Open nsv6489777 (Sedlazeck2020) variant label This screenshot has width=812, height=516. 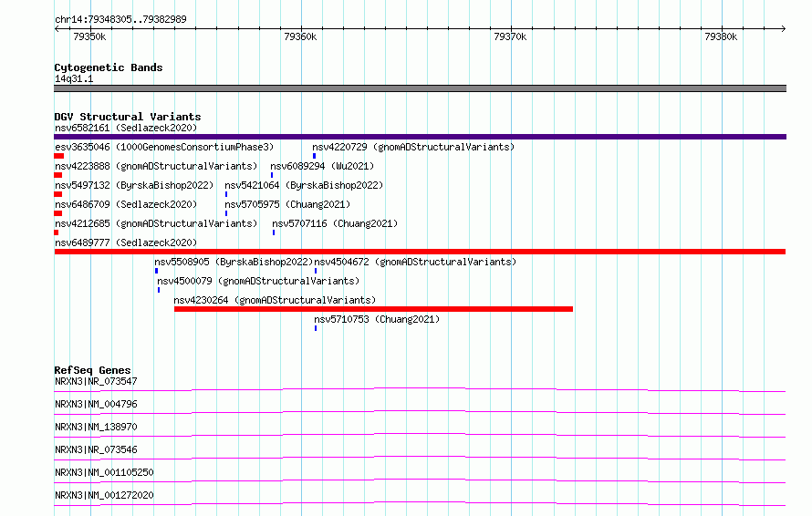[x=126, y=243]
